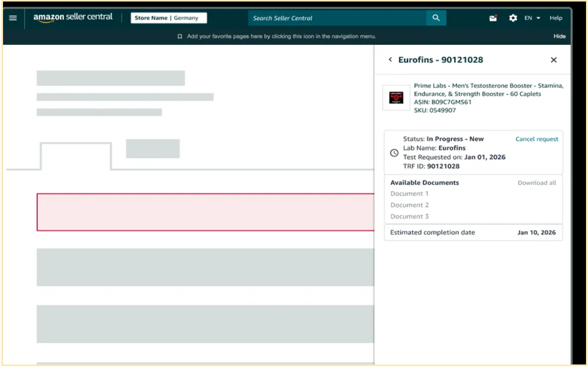Image resolution: width=588 pixels, height=367 pixels.
Task: Go back using the panel's left chevron
Action: (390, 60)
